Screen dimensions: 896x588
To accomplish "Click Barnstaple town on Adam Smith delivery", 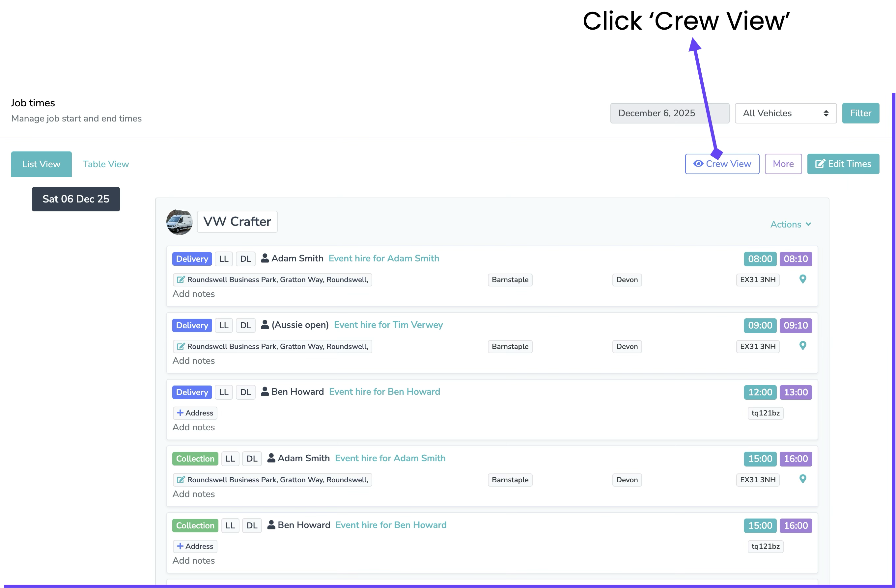I will click(510, 280).
